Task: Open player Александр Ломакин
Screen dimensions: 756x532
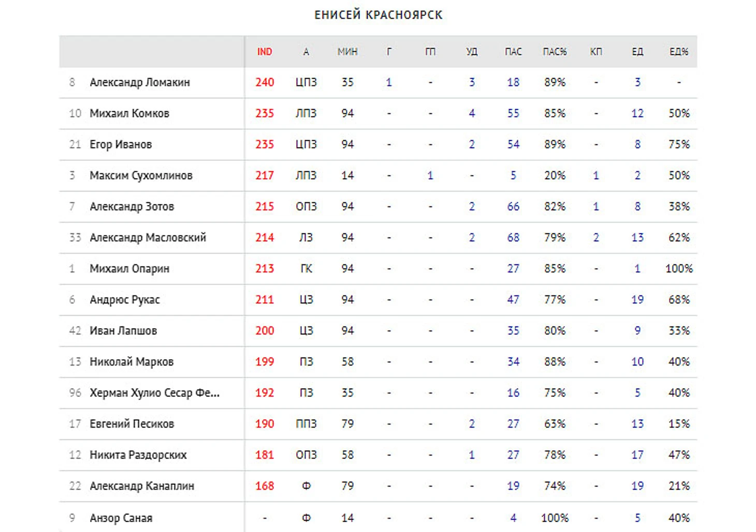Action: tap(140, 82)
